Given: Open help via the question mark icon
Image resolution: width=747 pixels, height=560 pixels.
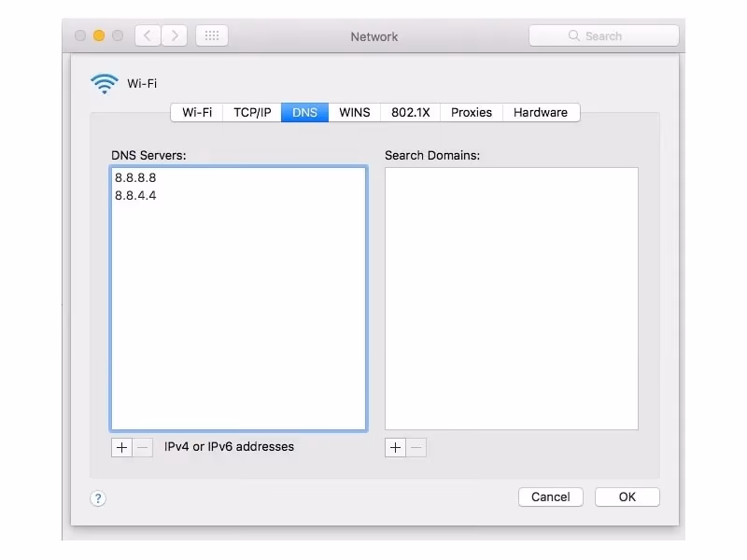Looking at the screenshot, I should click(97, 497).
